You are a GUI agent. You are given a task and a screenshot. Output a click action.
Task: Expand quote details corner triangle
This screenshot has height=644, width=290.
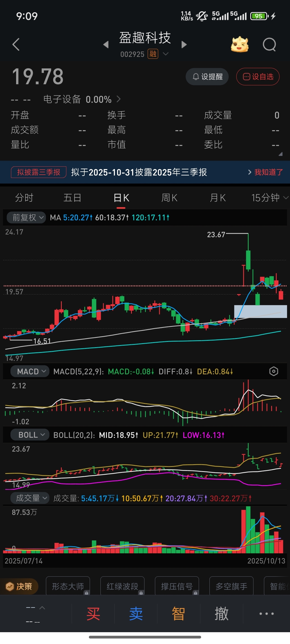point(280,154)
